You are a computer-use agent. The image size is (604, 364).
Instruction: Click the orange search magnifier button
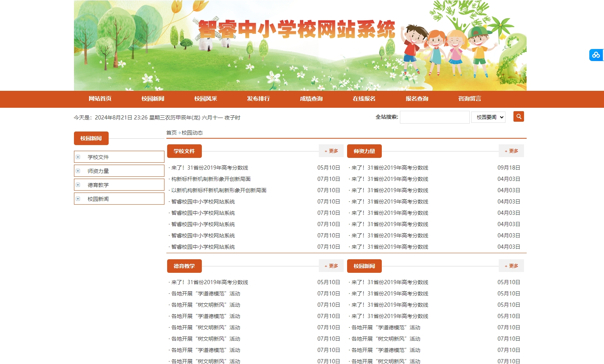518,116
